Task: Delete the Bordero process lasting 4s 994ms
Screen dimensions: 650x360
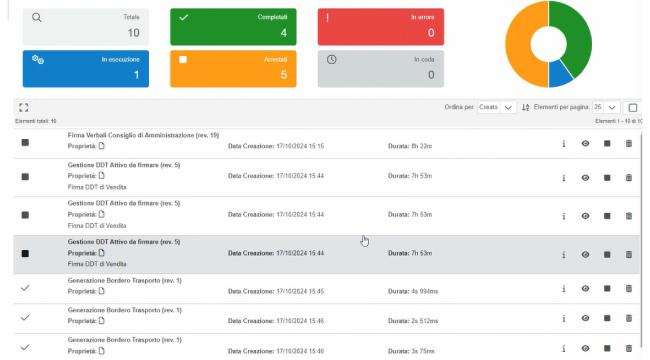Action: coord(629,289)
